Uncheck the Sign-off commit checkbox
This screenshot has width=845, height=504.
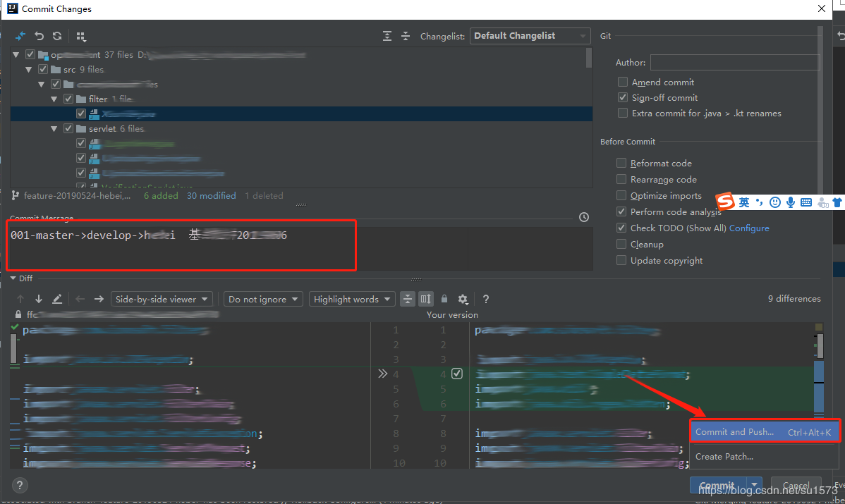(622, 98)
